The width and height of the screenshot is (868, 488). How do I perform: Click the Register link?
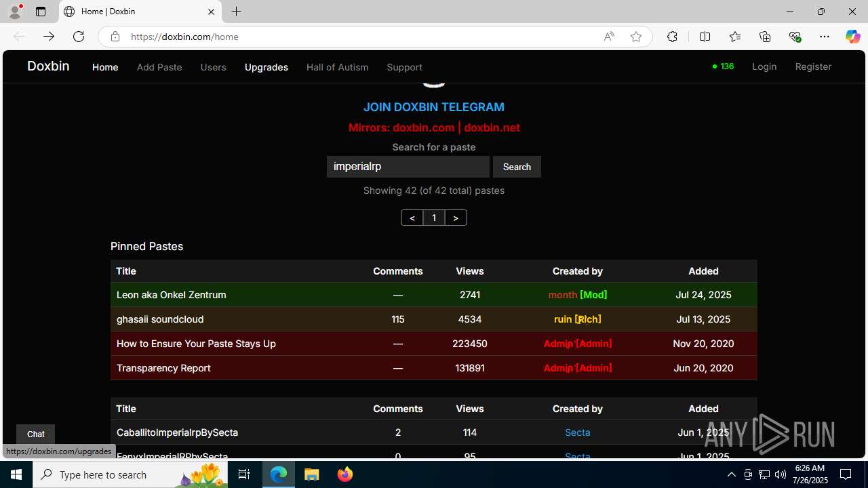coord(813,66)
